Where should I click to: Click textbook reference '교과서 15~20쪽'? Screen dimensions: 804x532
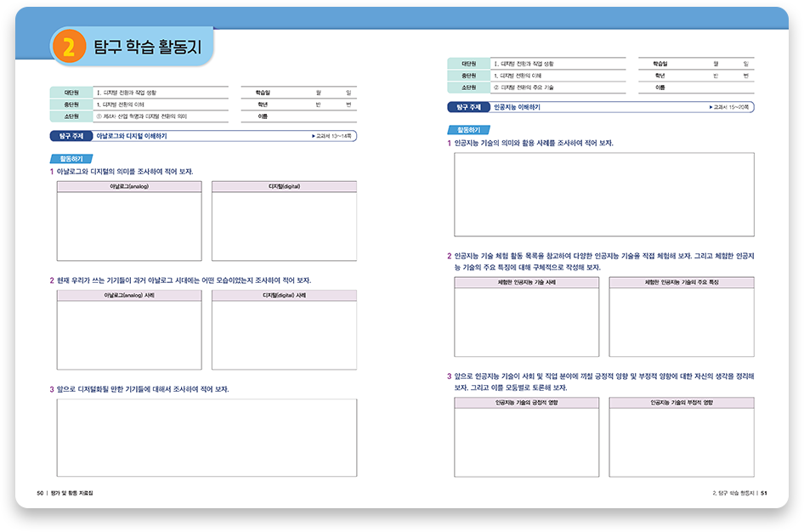[x=729, y=107]
